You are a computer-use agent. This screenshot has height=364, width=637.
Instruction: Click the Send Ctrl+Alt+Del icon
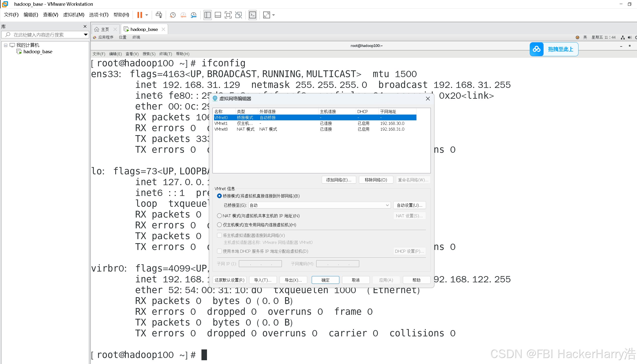click(x=159, y=15)
